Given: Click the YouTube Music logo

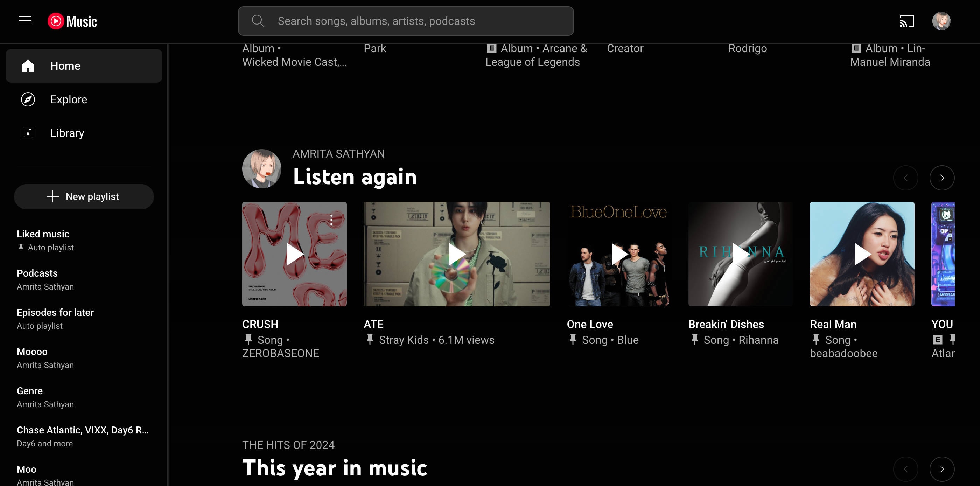Looking at the screenshot, I should tap(72, 21).
